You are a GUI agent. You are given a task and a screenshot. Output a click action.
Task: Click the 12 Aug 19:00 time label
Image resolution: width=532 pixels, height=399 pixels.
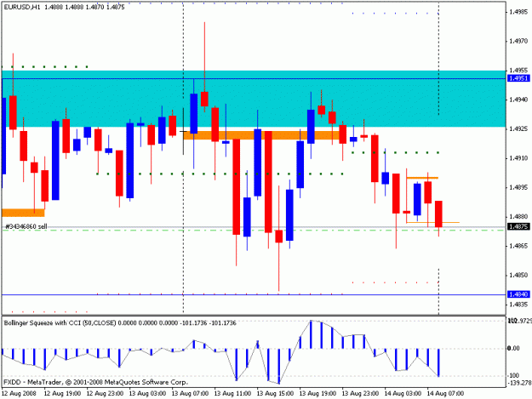[x=63, y=394]
